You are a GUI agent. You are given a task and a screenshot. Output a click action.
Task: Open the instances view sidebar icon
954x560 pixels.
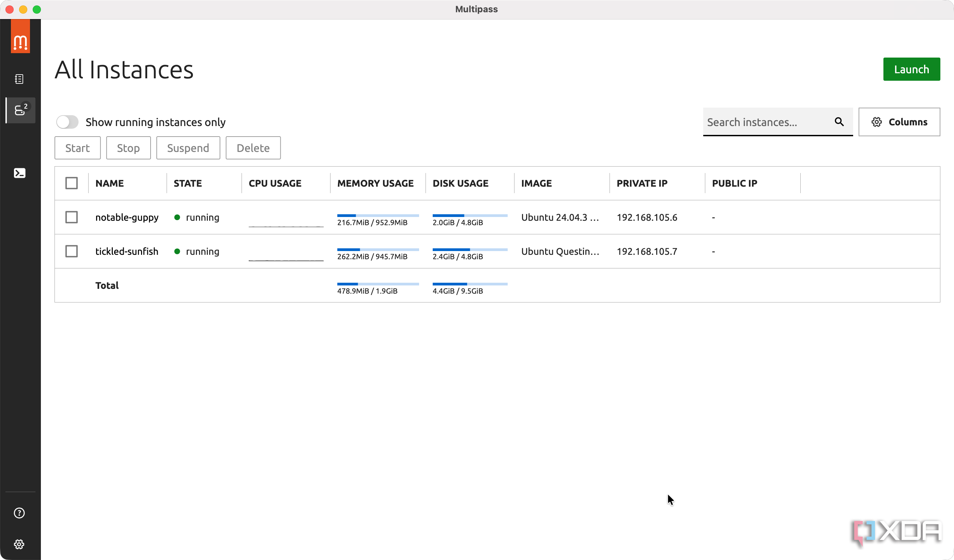(x=21, y=110)
